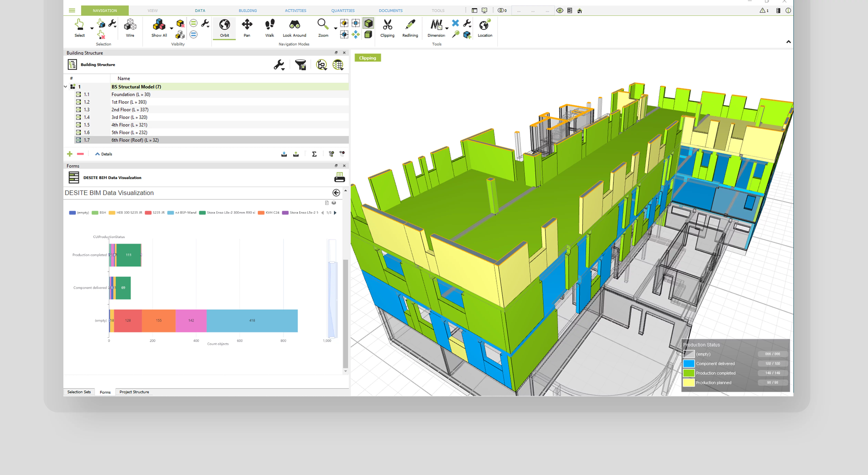Viewport: 868px width, 475px height.
Task: Click the Details button
Action: click(x=104, y=154)
